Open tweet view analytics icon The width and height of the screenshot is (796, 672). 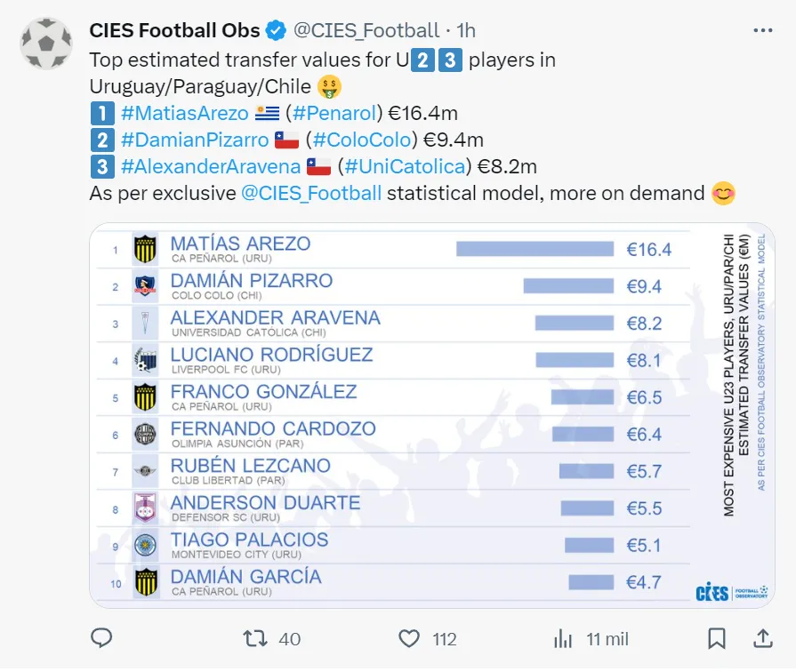pos(563,638)
